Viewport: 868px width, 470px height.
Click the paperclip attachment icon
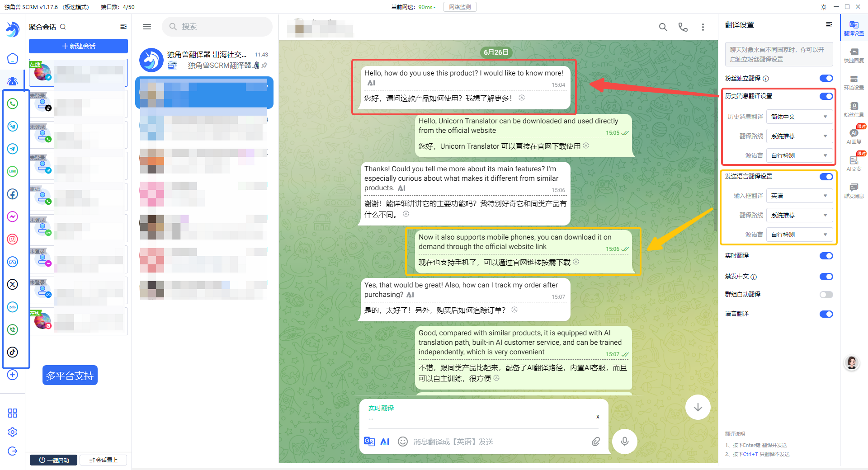[596, 442]
